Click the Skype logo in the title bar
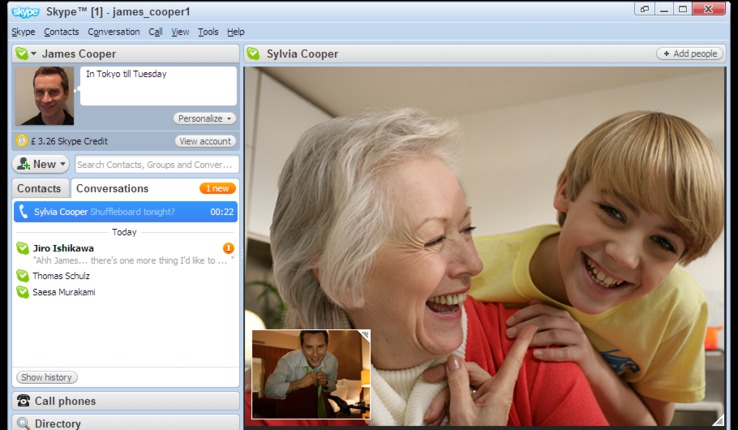This screenshot has width=738, height=430. (x=25, y=11)
